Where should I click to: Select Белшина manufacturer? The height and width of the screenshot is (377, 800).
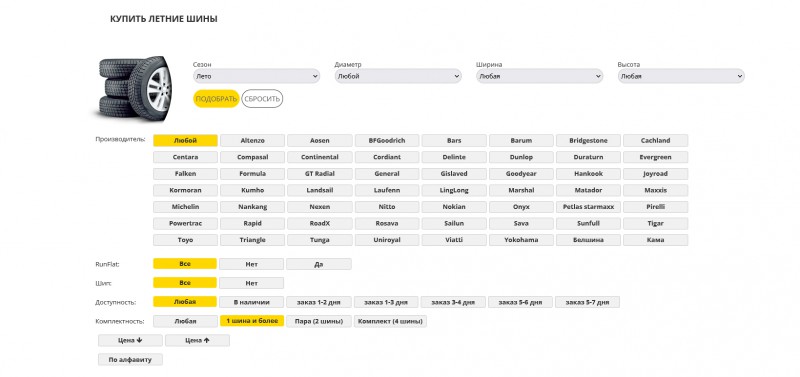(588, 240)
